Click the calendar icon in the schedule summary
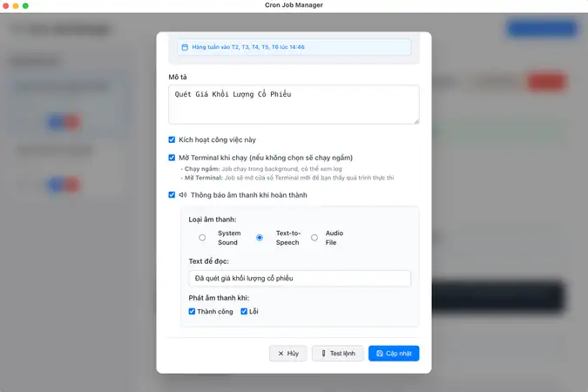 coord(185,47)
